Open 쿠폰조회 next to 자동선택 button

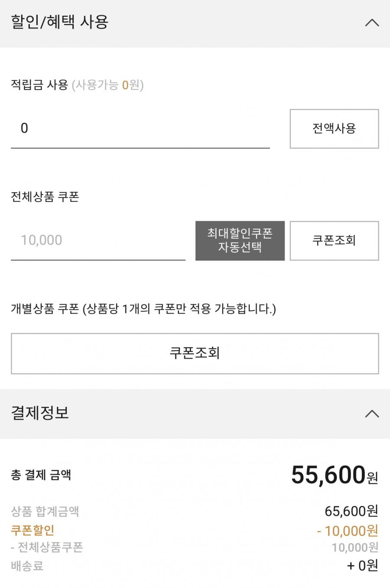click(x=334, y=241)
